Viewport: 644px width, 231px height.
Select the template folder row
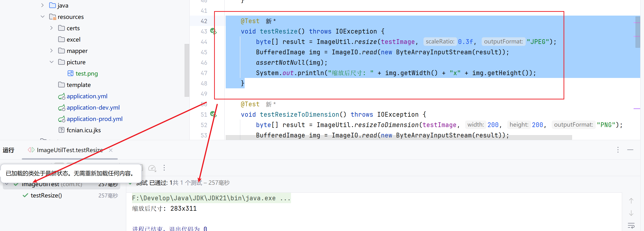point(79,85)
